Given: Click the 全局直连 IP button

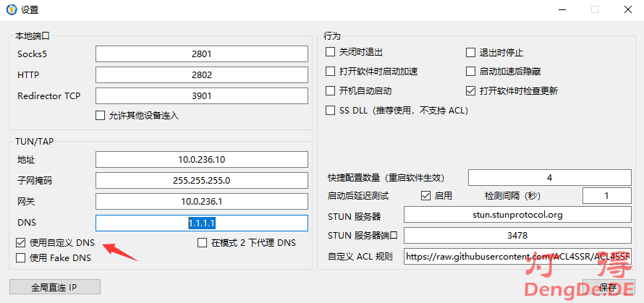Looking at the screenshot, I should [x=54, y=287].
